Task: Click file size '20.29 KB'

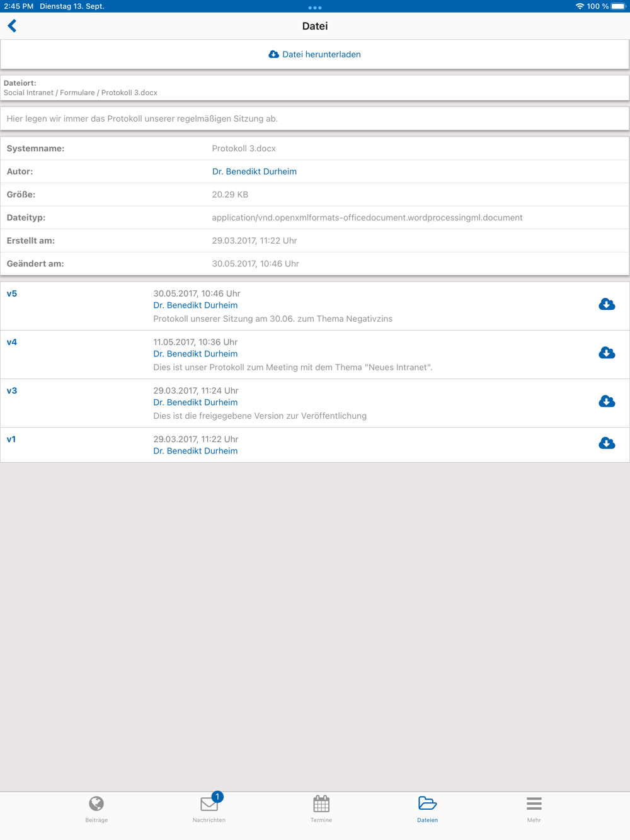Action: [x=230, y=195]
